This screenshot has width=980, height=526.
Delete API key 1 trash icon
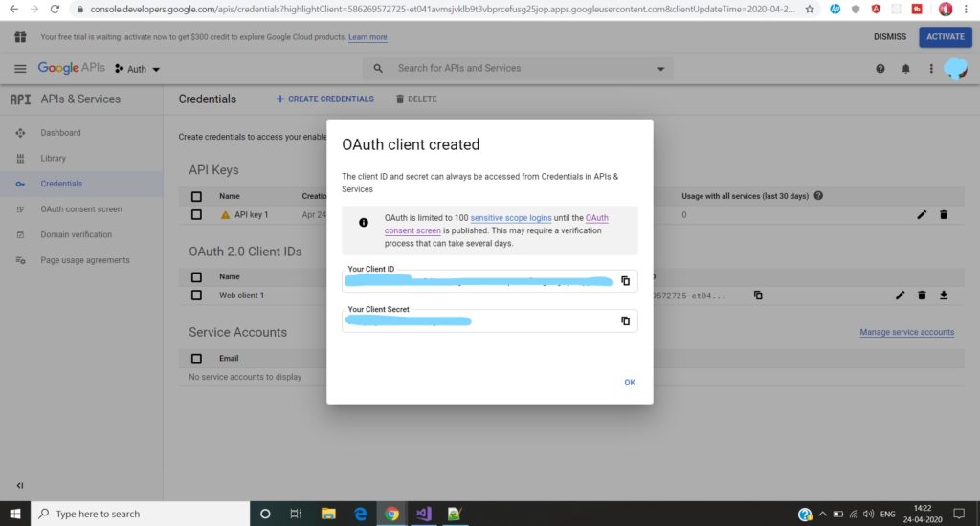[944, 215]
